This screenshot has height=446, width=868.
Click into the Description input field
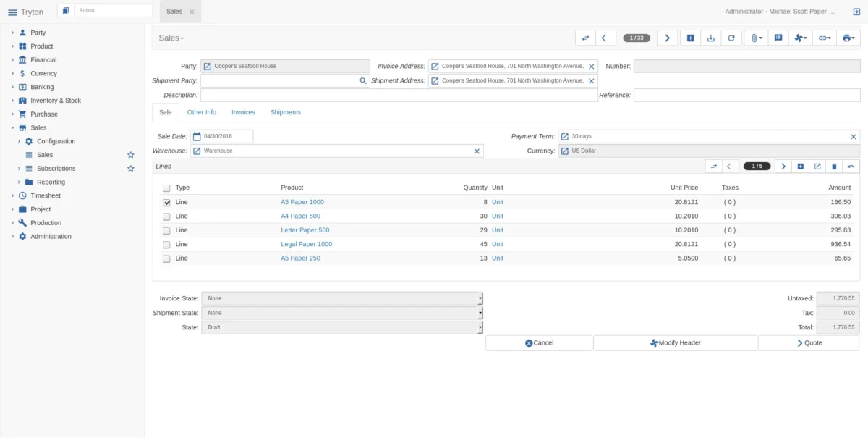pyautogui.click(x=399, y=95)
